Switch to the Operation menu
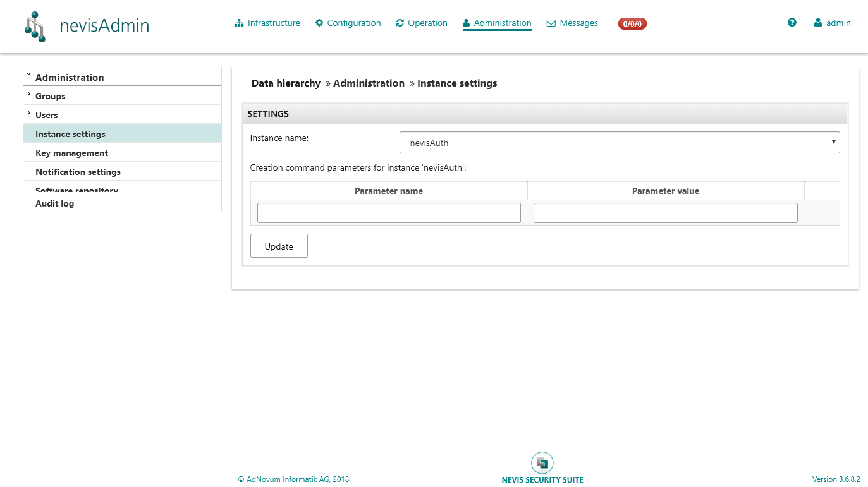The width and height of the screenshot is (868, 487). tap(422, 23)
